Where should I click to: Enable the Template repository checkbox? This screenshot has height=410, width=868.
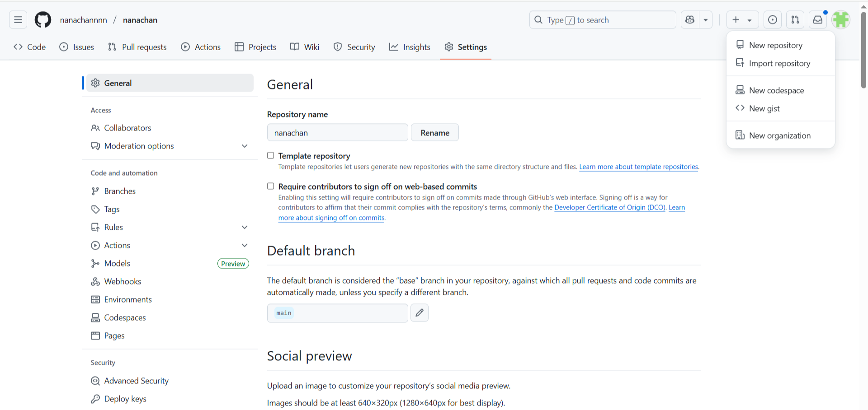[x=271, y=156]
